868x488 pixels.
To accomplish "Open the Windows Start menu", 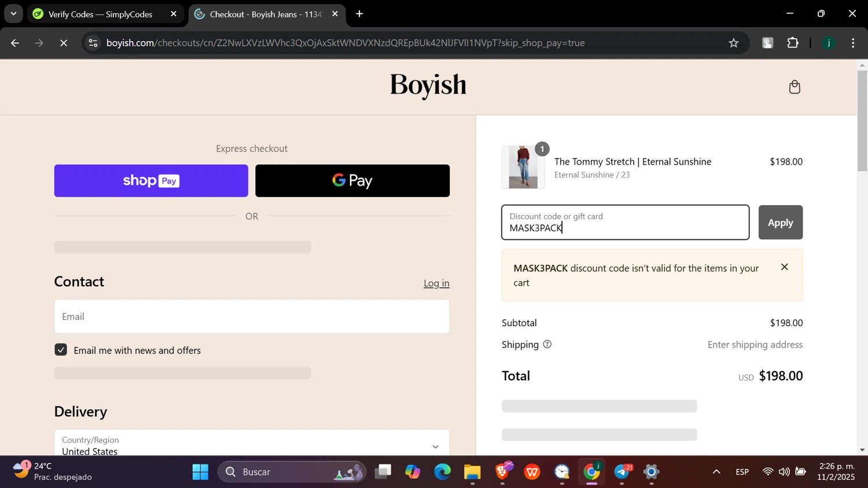I will pyautogui.click(x=200, y=472).
